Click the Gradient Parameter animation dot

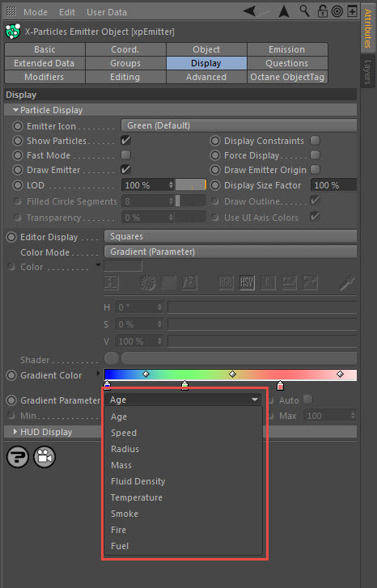(11, 400)
